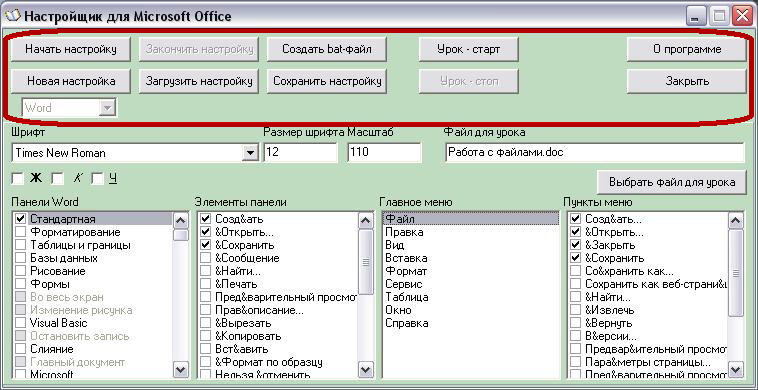This screenshot has width=758, height=390.
Task: Check the Формы panel checkbox
Action: pos(20,284)
